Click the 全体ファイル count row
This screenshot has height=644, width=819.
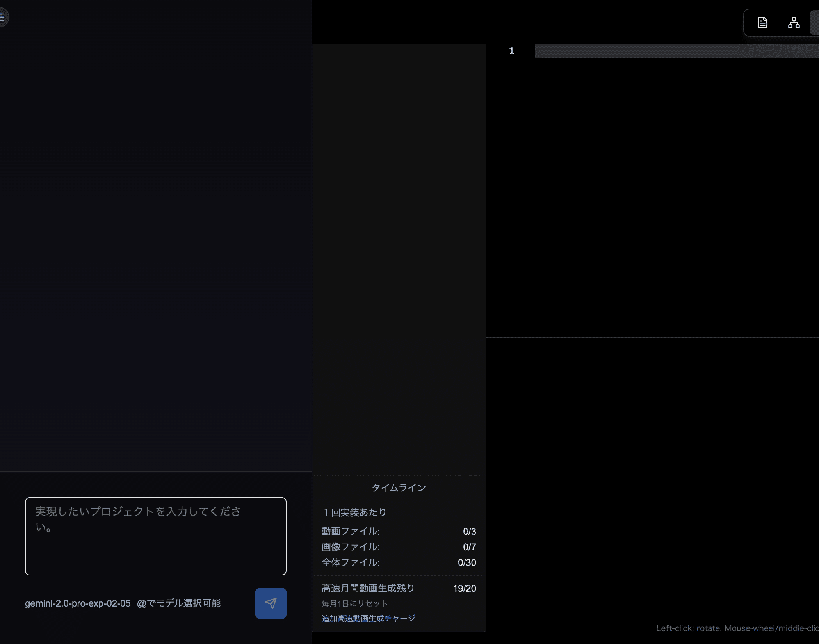pos(399,562)
